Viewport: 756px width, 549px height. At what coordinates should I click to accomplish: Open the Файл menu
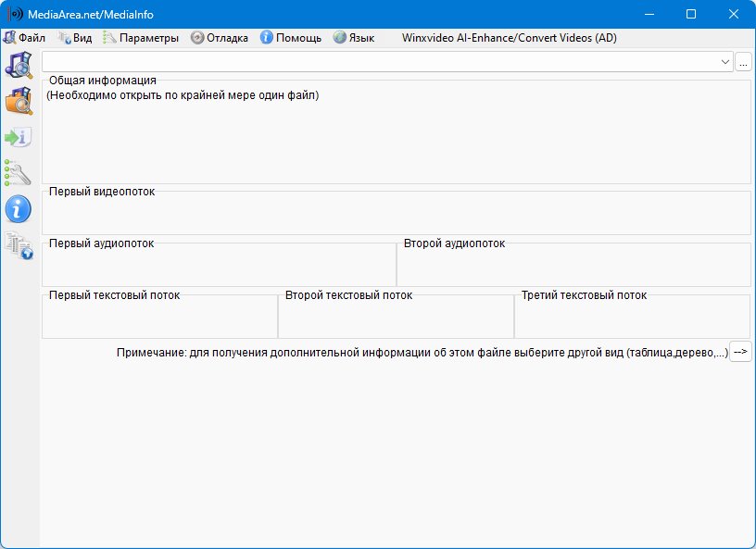(25, 38)
